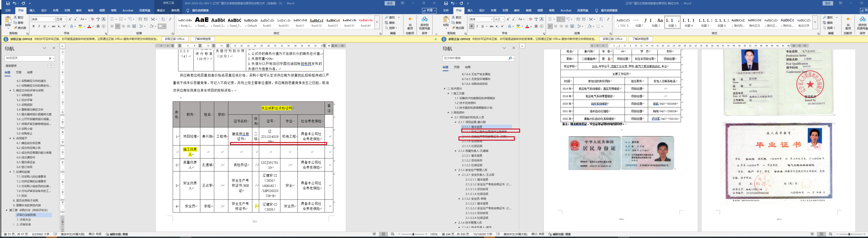Viewport: 868px width, 238px height.
Task: Cut the selection using 剪切 in the left window
Action: [18, 18]
